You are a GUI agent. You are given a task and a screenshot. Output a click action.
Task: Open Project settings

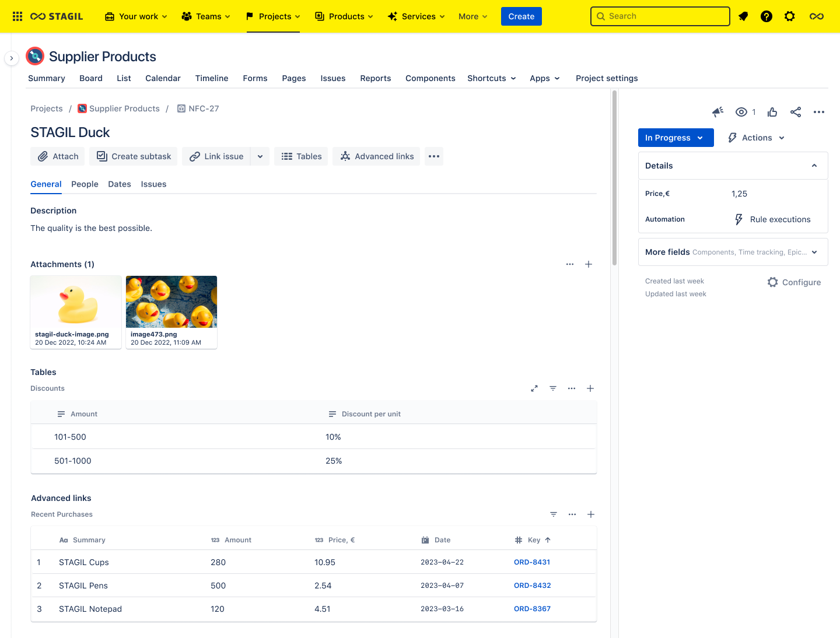pyautogui.click(x=607, y=78)
